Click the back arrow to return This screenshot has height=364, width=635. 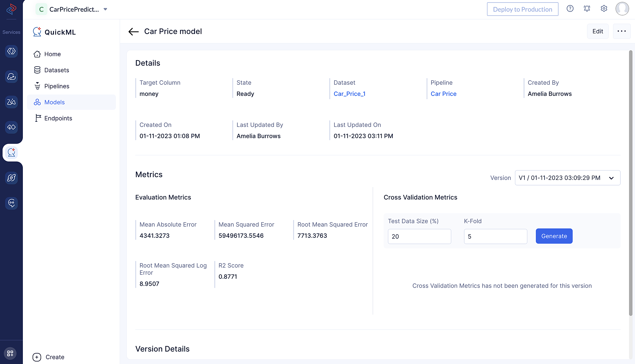[133, 31]
